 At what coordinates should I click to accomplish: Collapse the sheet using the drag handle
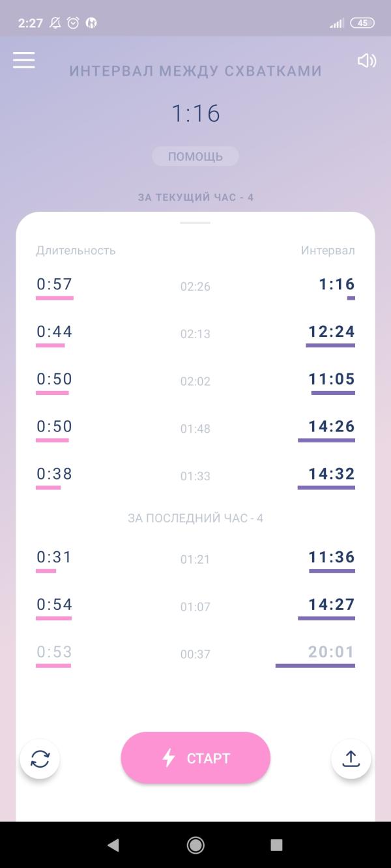point(195,223)
